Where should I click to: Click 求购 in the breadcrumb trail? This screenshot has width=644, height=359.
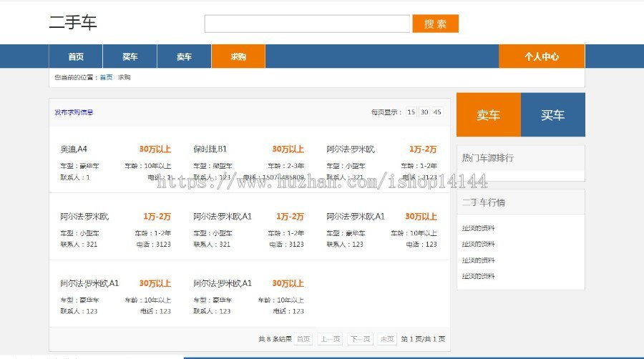pyautogui.click(x=124, y=77)
